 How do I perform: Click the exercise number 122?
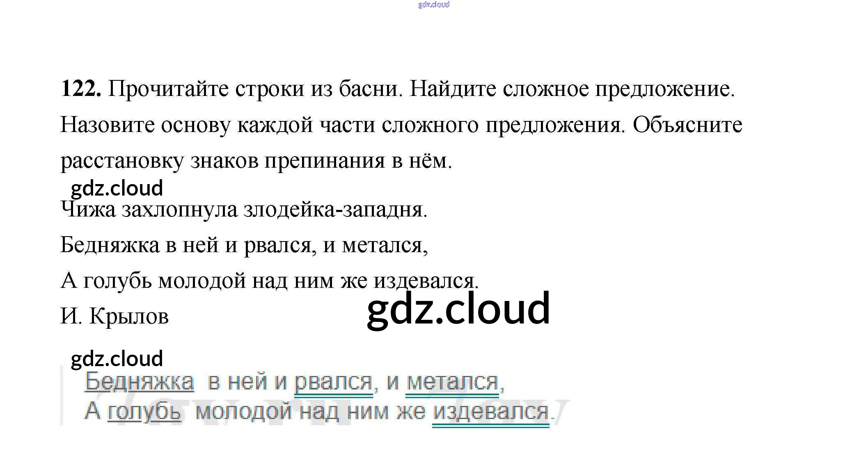point(80,88)
